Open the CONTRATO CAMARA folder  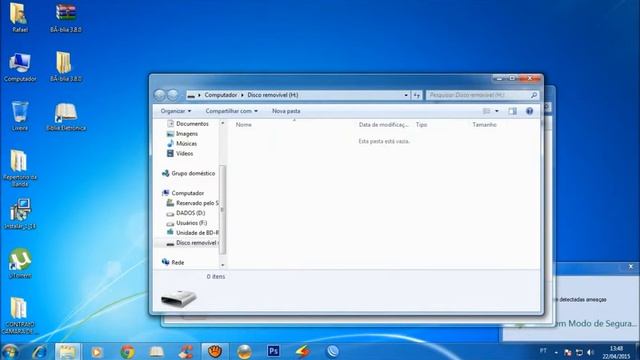19,316
